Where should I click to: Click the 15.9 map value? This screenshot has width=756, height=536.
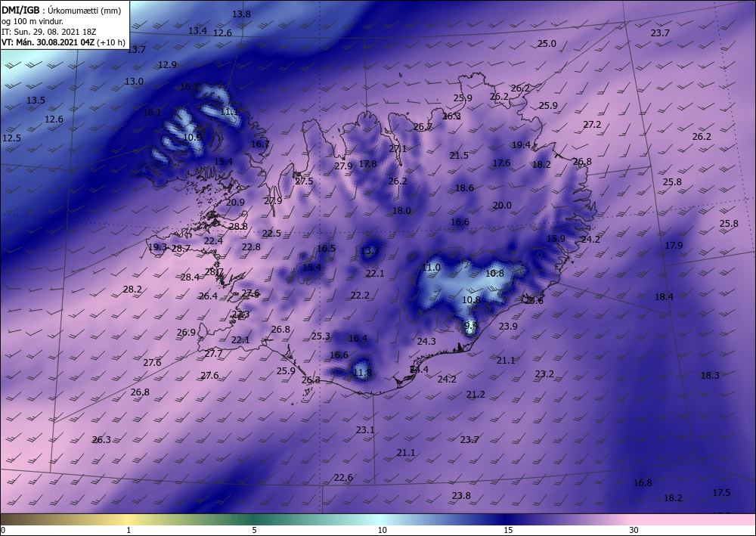coord(556,238)
